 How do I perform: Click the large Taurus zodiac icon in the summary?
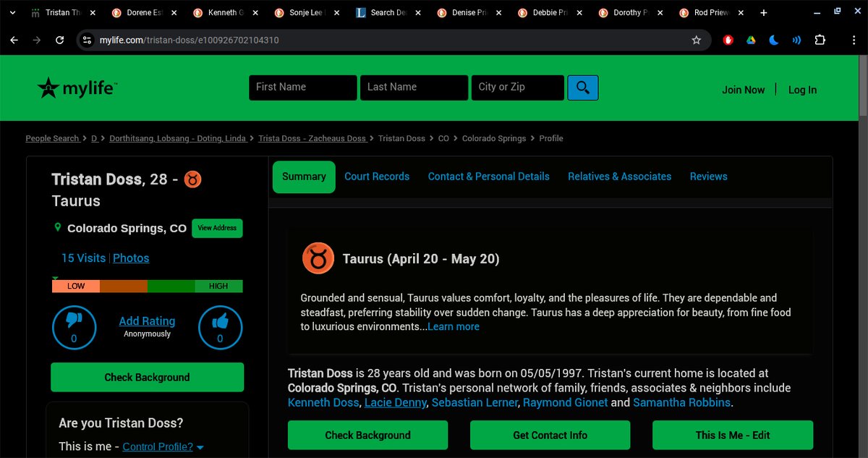tap(318, 258)
